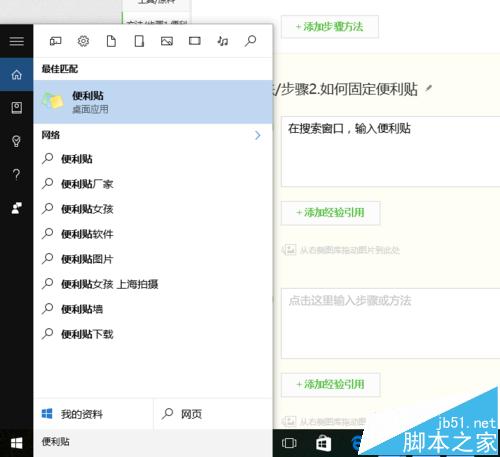Switch to 网页 web tab
The image size is (500, 457).
click(213, 414)
